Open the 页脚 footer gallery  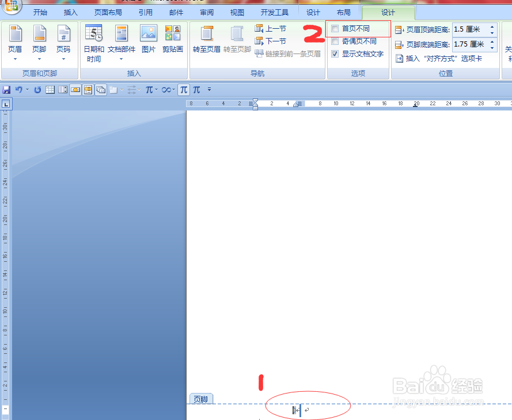pyautogui.click(x=39, y=43)
